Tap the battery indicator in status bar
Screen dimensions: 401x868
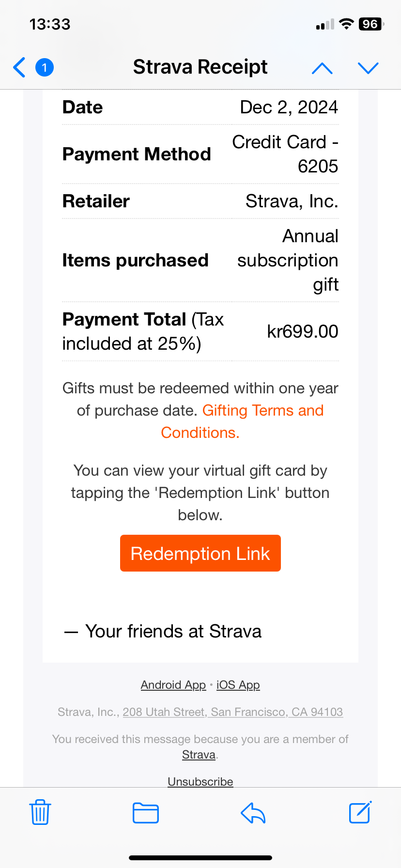click(370, 24)
